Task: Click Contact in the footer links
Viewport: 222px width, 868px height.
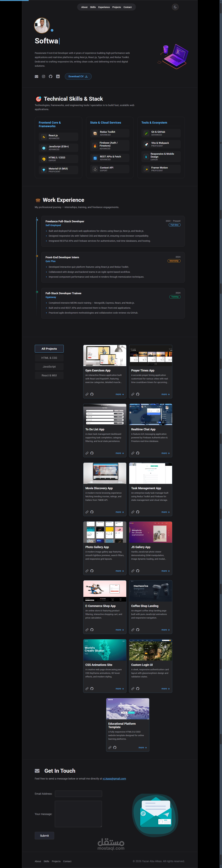Action: (x=67, y=861)
